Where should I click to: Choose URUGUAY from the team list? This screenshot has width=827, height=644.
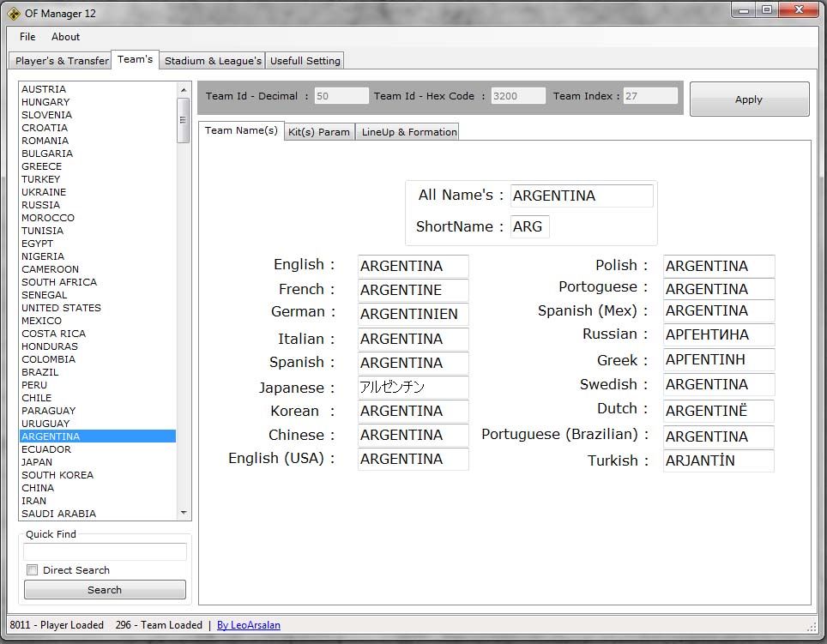(x=45, y=424)
